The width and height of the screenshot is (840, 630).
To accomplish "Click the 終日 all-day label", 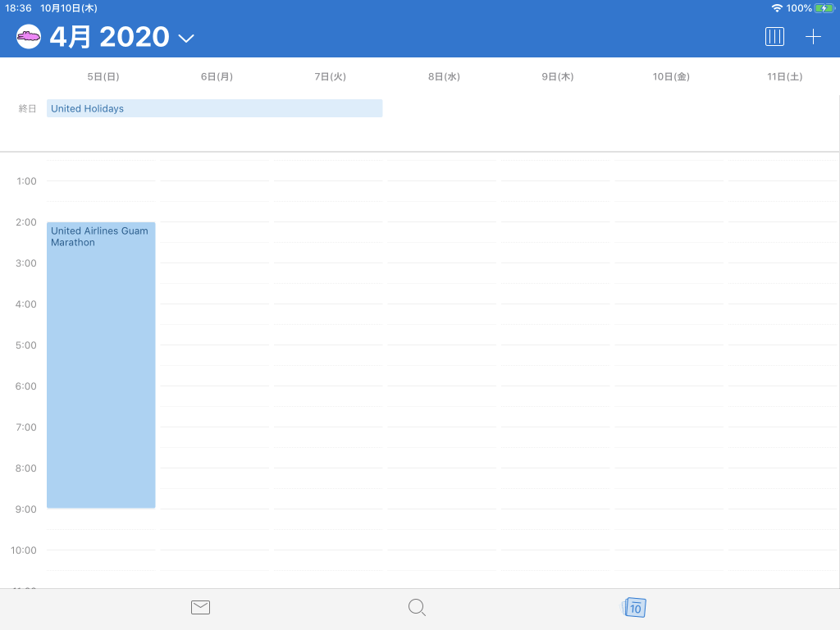I will 27,109.
